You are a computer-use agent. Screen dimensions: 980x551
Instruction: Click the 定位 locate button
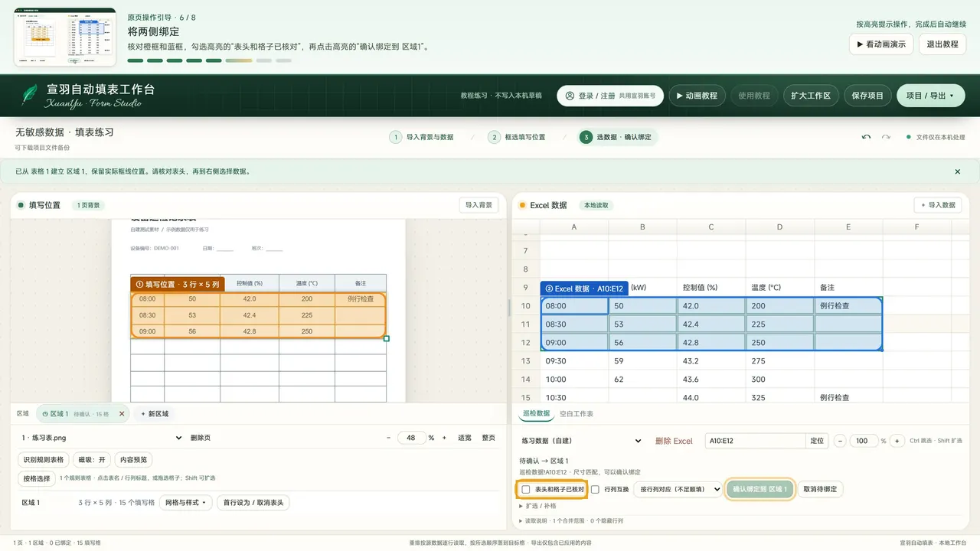[x=818, y=441]
